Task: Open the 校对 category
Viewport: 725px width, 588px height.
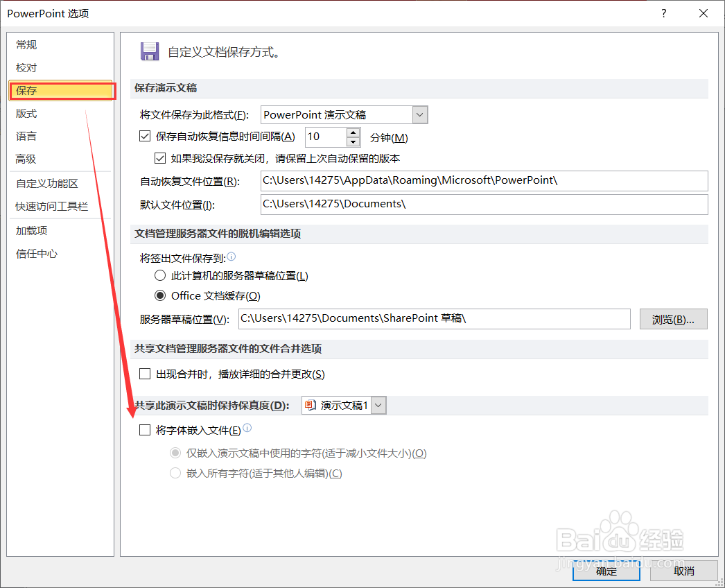Action: 60,67
